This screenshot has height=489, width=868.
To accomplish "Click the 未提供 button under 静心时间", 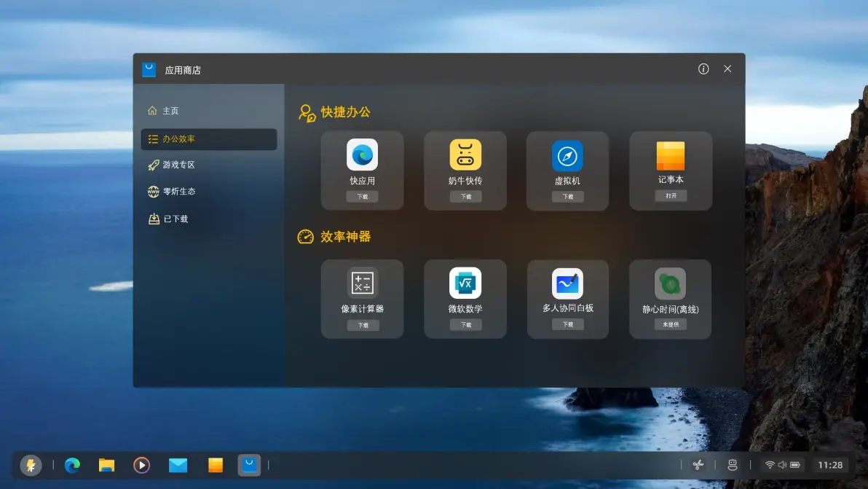I will coord(671,324).
